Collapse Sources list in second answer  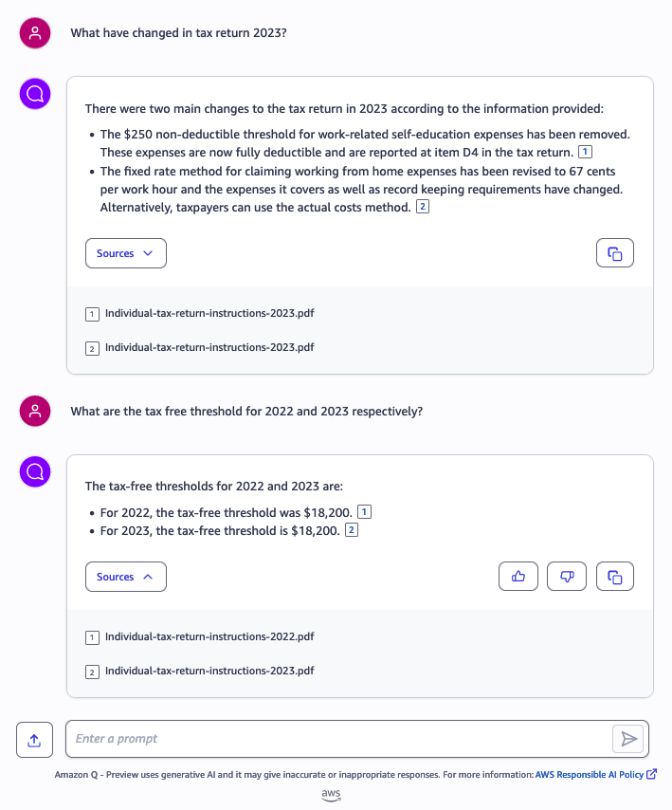pyautogui.click(x=125, y=577)
